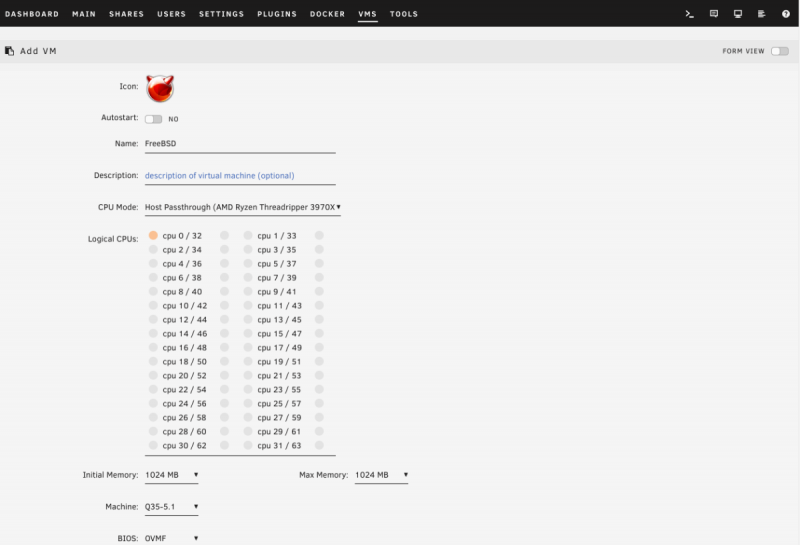Check the cpu 62 hyperthread checkbox
This screenshot has width=800, height=545.
[x=224, y=445]
